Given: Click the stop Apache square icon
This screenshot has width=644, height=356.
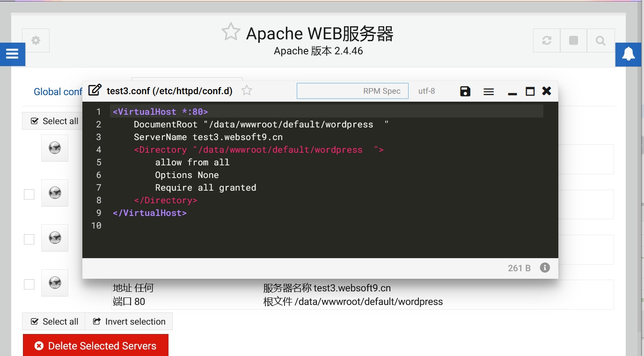Looking at the screenshot, I should [x=573, y=41].
